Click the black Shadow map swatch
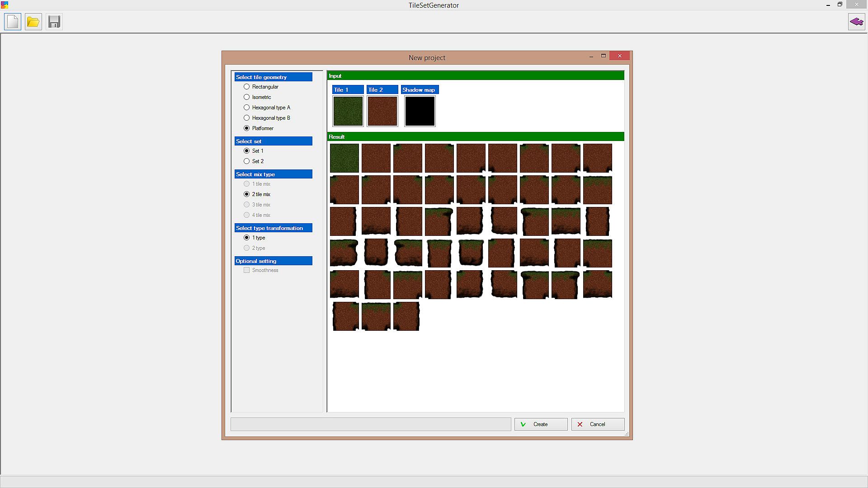The height and width of the screenshot is (488, 868). (420, 111)
